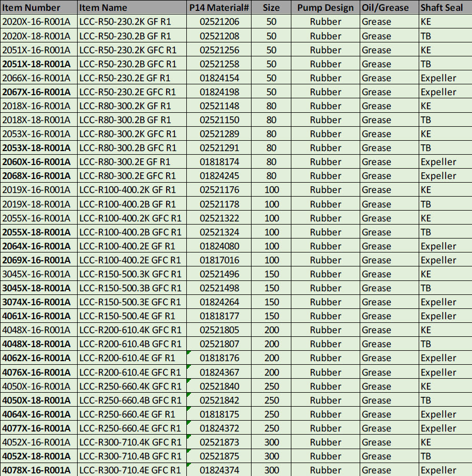Viewport: 472px width, 476px height.
Task: Select cell LCC-R50-230.2K GF R1
Action: pyautogui.click(x=132, y=22)
